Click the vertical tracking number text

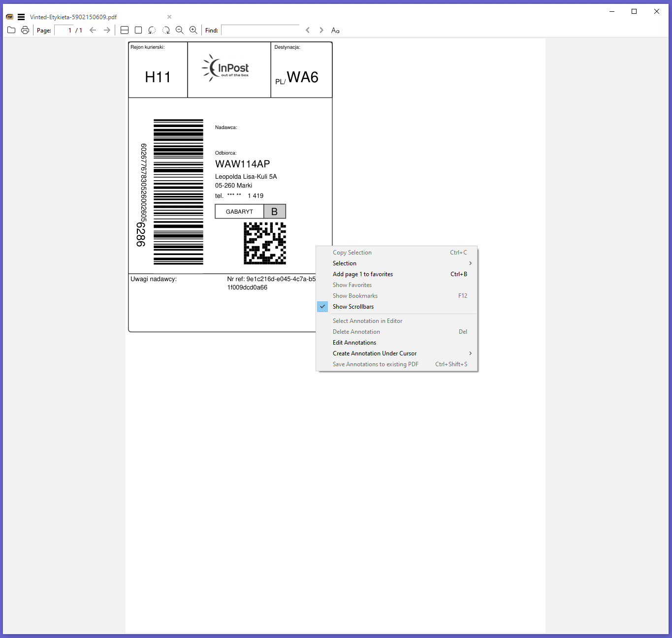142,195
